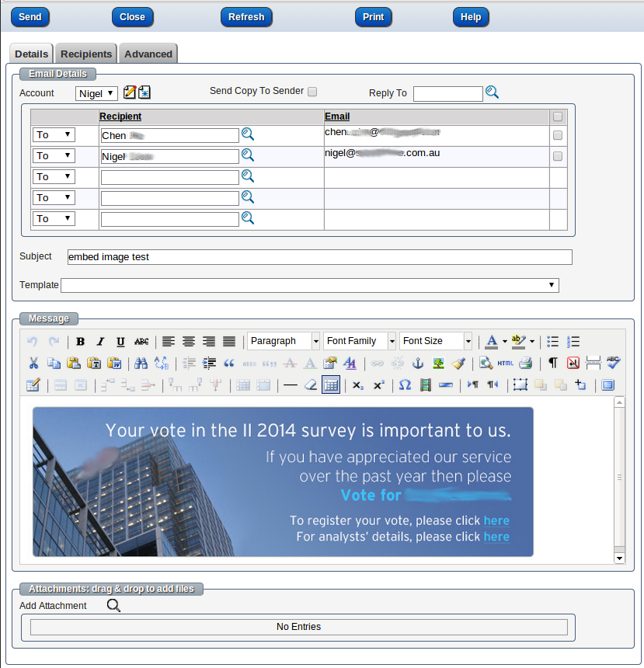Open the Reply To search magnifier
Viewport: 644px width, 668px height.
tap(492, 92)
